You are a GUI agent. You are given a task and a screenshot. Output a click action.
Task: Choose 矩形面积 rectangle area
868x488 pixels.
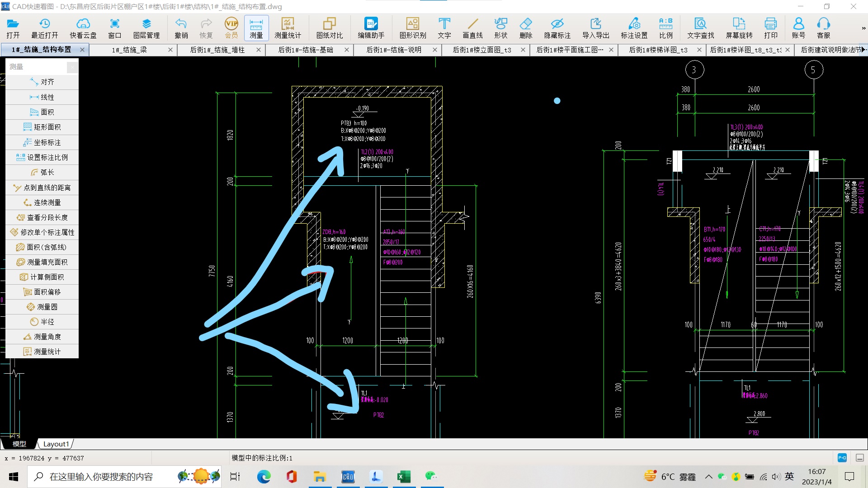pyautogui.click(x=42, y=127)
